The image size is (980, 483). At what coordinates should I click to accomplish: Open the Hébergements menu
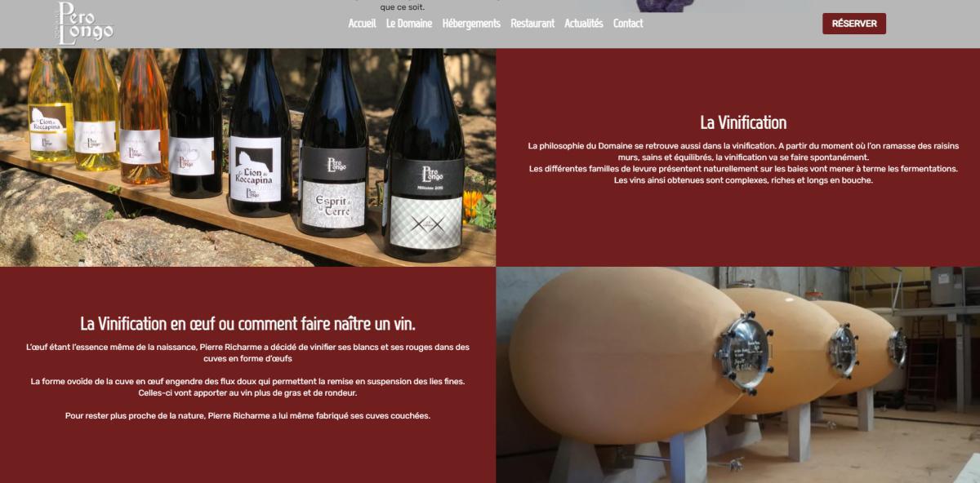pyautogui.click(x=471, y=24)
